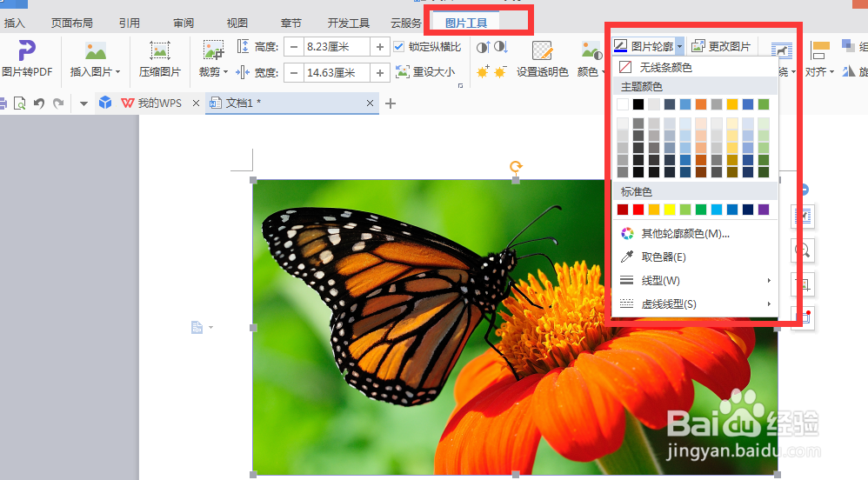
Task: Click the redo arrow icon
Action: [58, 103]
